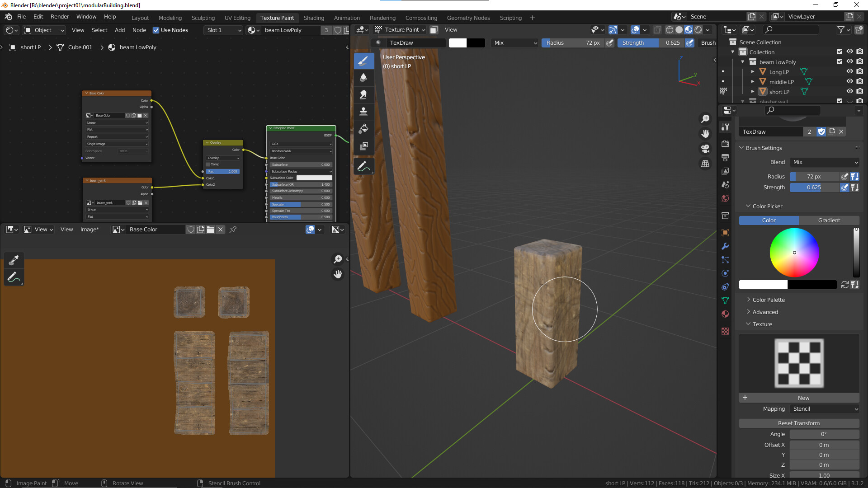Image resolution: width=868 pixels, height=488 pixels.
Task: Toggle the Use Nodes checkbox
Action: click(156, 30)
